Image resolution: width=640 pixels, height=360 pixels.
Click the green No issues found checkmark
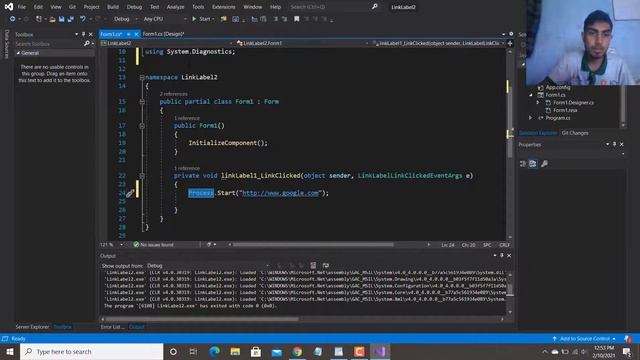pos(136,244)
